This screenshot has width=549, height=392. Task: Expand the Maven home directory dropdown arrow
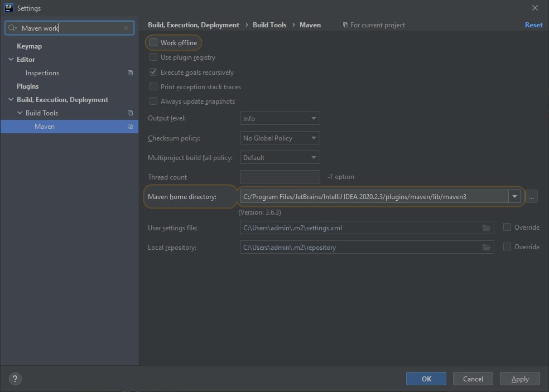[514, 197]
